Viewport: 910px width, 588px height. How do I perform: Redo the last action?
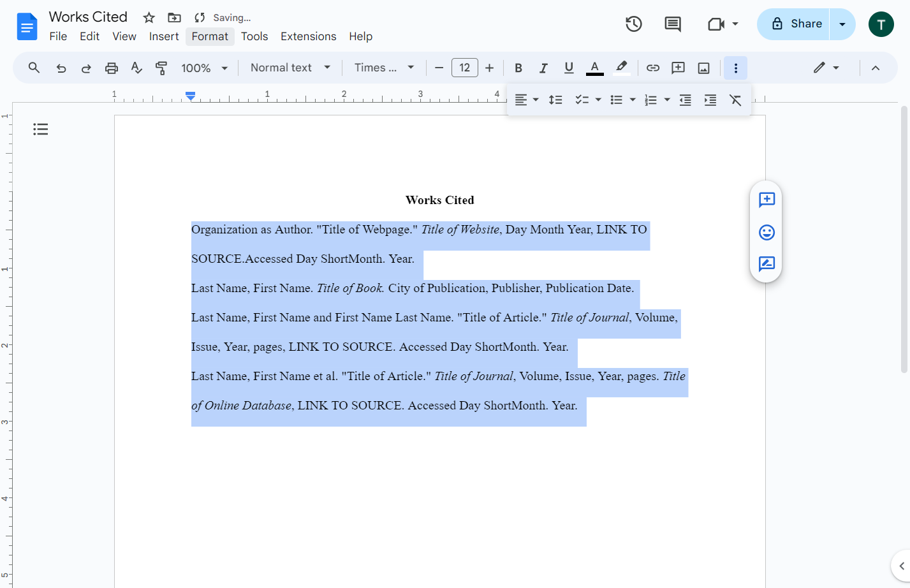click(x=86, y=68)
